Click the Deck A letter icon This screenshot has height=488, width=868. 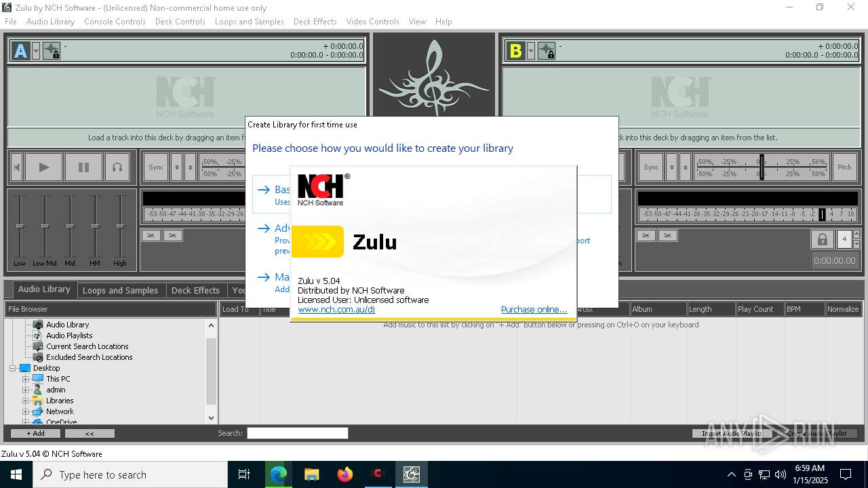click(x=20, y=51)
